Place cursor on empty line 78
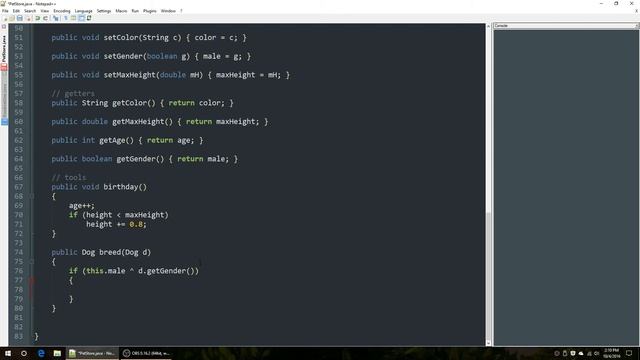 (x=259, y=290)
